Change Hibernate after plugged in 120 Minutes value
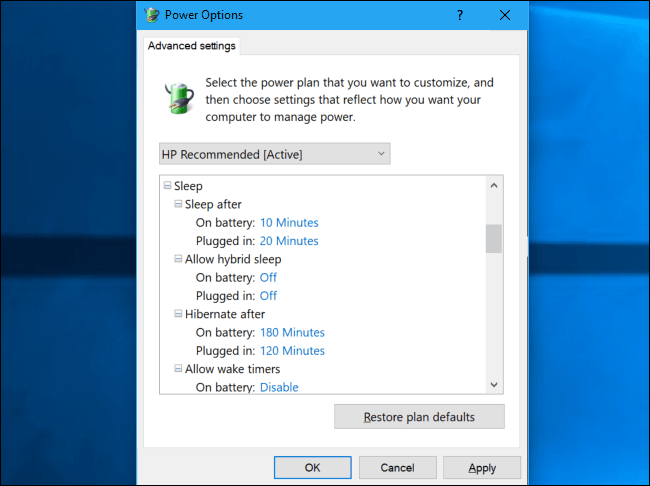The image size is (650, 486). pyautogui.click(x=292, y=351)
